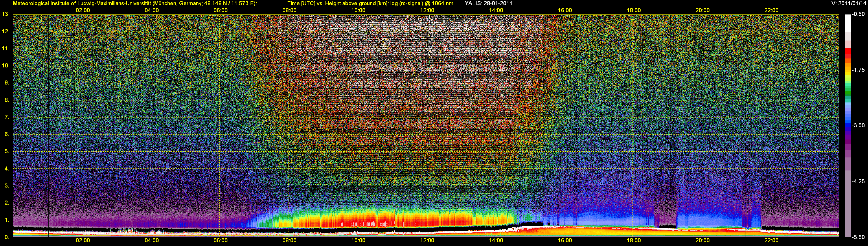The height and width of the screenshot is (246, 868).
Task: Pick the 12. km height axis label
Action: pos(5,32)
